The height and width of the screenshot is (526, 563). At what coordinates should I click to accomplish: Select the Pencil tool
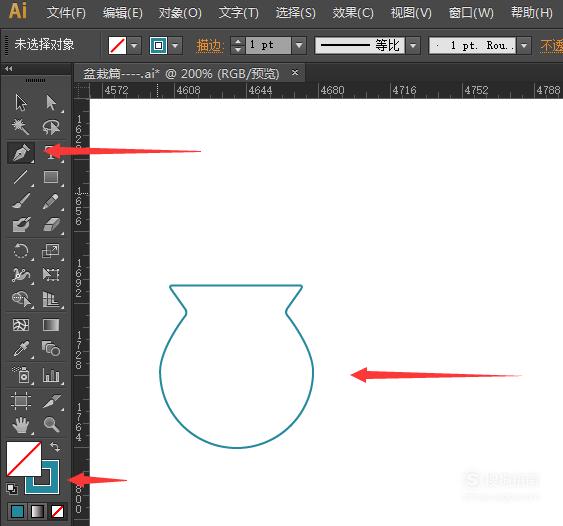(51, 201)
